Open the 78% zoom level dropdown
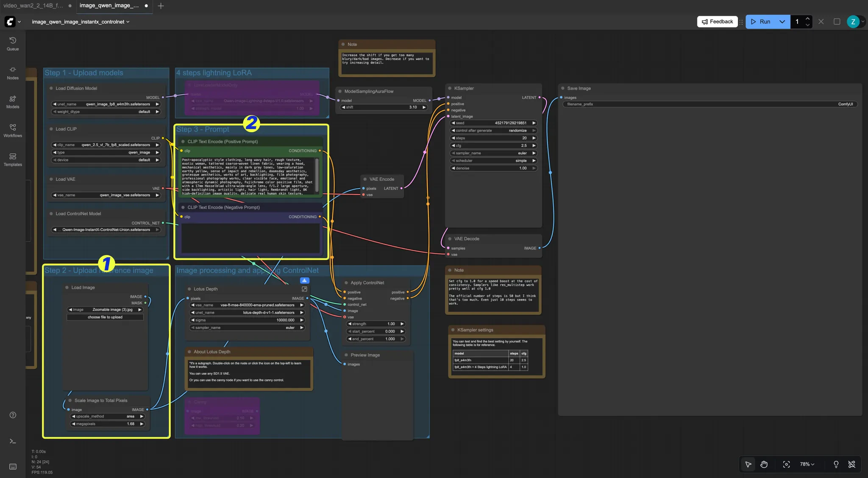868x478 pixels. click(806, 464)
